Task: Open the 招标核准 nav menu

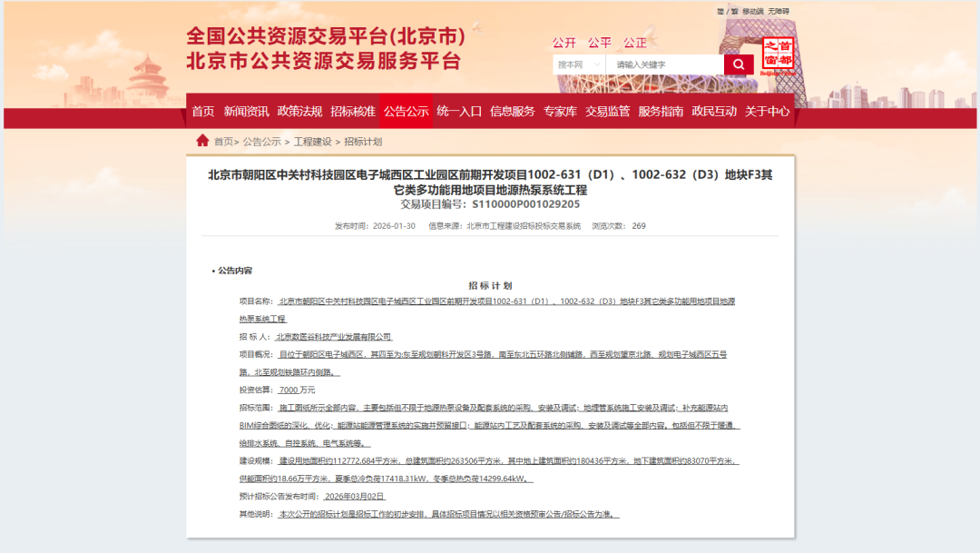Action: click(352, 112)
